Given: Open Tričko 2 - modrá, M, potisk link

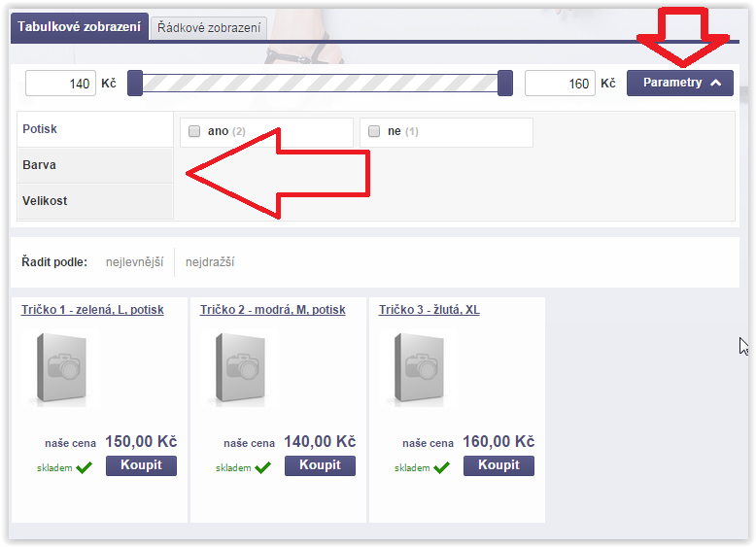Looking at the screenshot, I should point(272,309).
